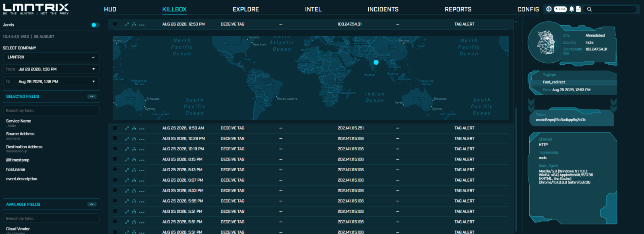Open the gear settings icon beside CONFIG

tap(549, 9)
